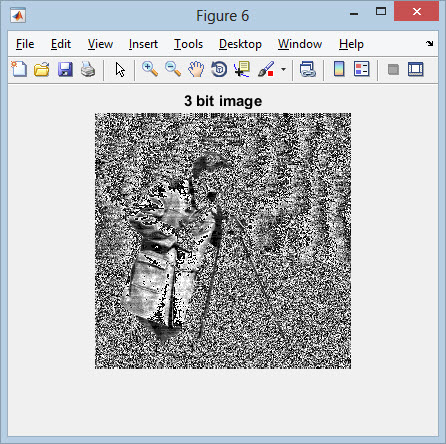The image size is (446, 444).
Task: Toggle the Data Cursor tool
Action: pos(242,69)
